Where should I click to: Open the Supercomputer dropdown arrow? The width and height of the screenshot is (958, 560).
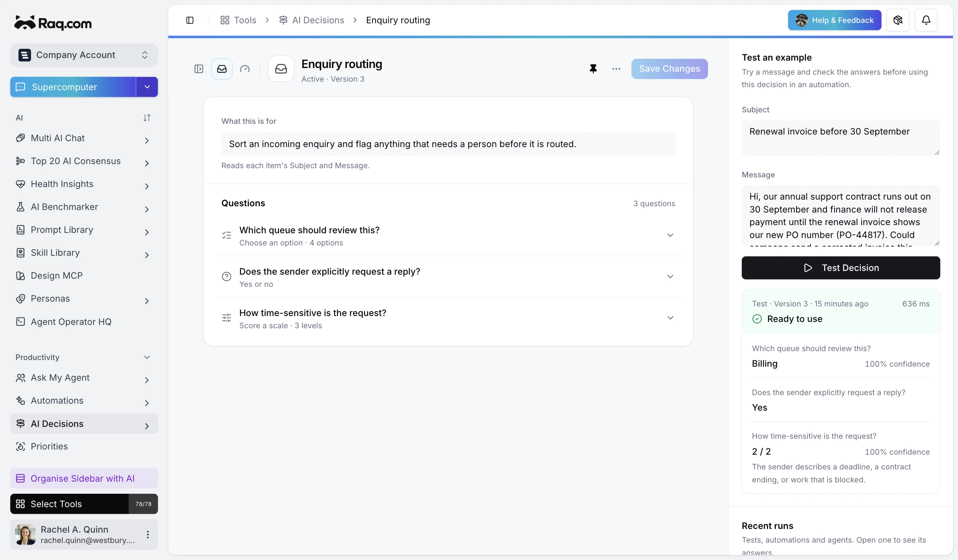(147, 87)
